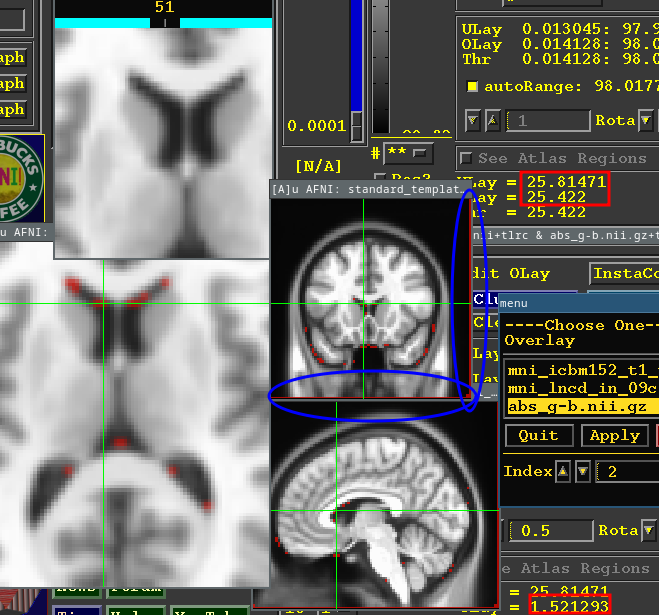Click the AFNI Starbucks coffee logo
This screenshot has height=615, width=659.
coord(22,177)
